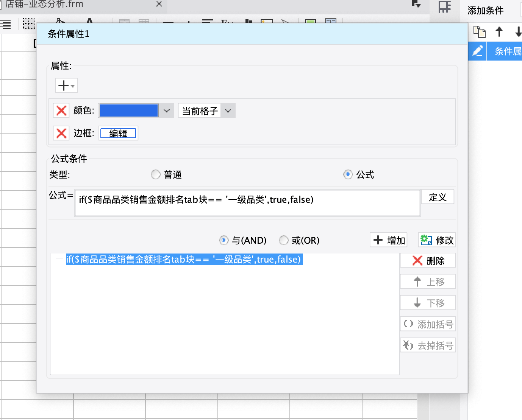The image size is (522, 420).
Task: Click the 去掉括号 button
Action: coord(428,345)
